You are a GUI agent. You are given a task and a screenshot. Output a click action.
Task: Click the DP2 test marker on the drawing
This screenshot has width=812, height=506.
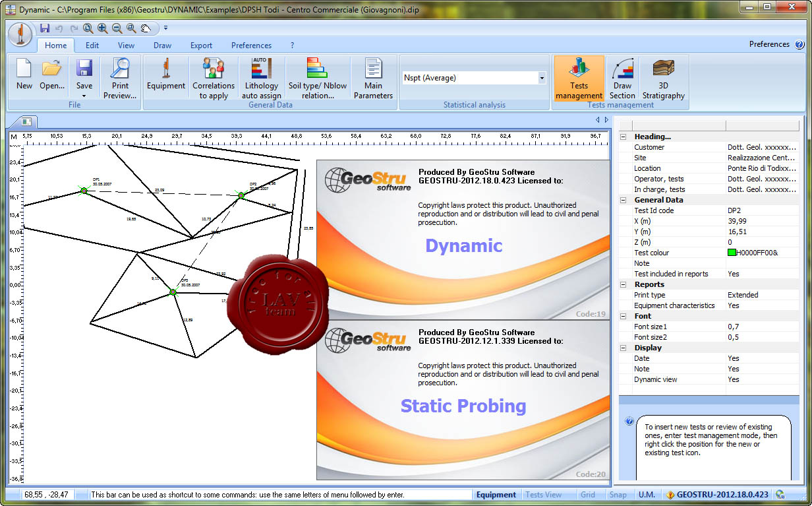[x=241, y=195]
